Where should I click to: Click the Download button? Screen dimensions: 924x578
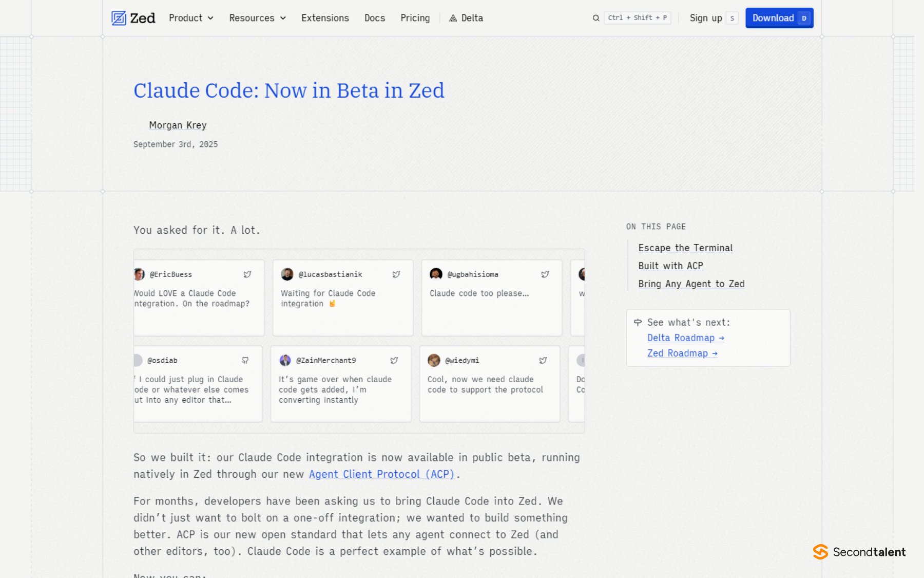coord(779,18)
